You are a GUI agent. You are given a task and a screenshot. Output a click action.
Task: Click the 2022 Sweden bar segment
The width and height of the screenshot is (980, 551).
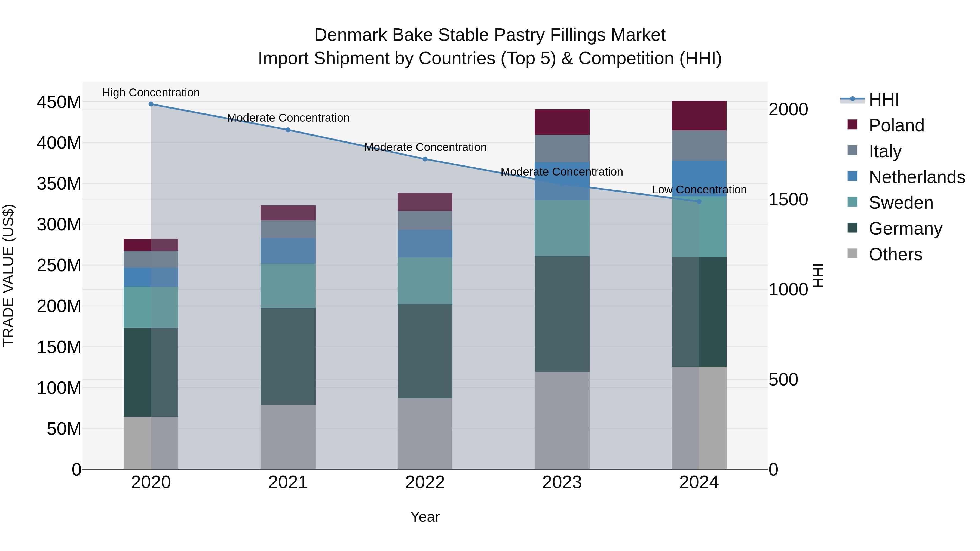coord(425,281)
